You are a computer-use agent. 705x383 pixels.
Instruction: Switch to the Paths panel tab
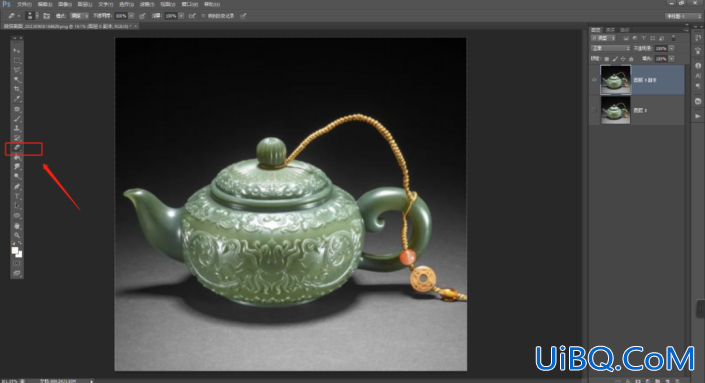[625, 30]
